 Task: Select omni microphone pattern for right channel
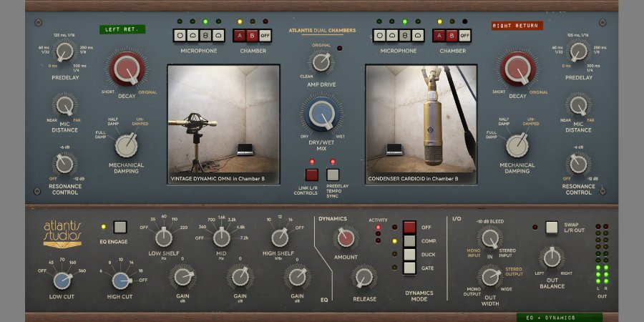pyautogui.click(x=379, y=35)
